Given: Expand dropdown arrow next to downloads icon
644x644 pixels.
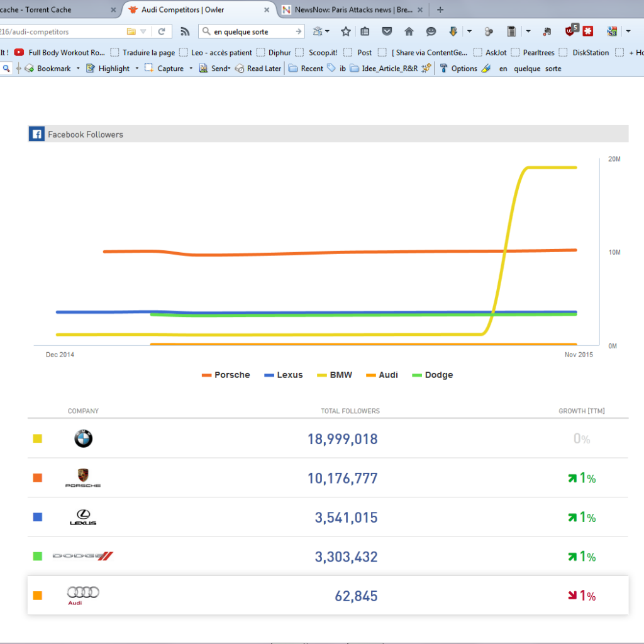Looking at the screenshot, I should (x=469, y=31).
